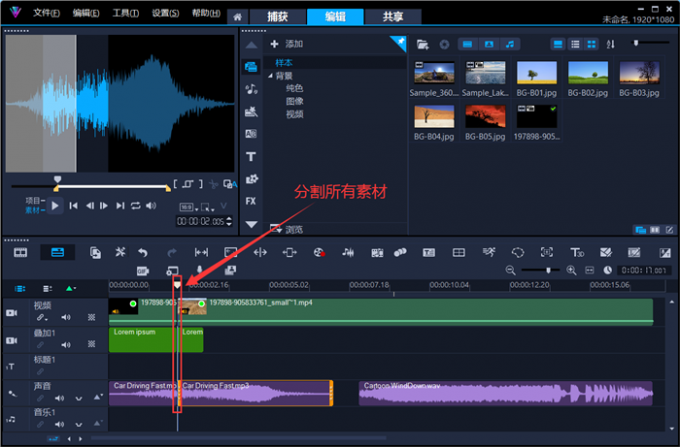
Task: Expand the 背景 folder in library tree
Action: click(270, 76)
